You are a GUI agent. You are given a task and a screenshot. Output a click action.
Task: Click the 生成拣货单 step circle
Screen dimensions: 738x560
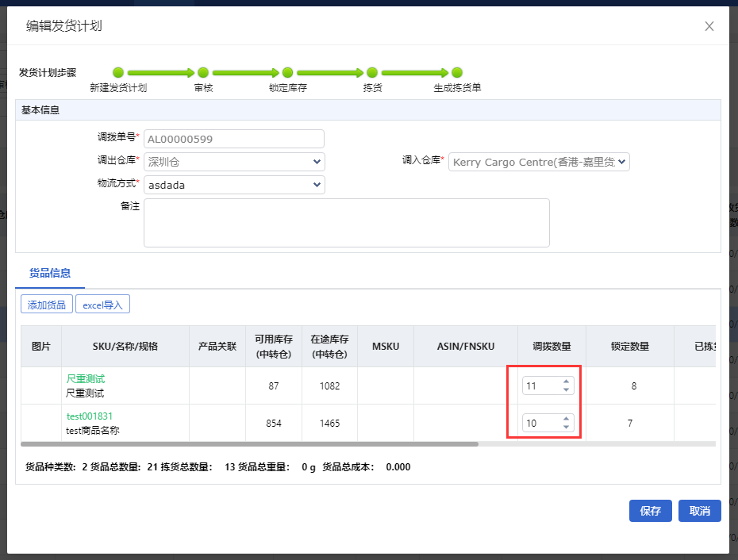(x=457, y=72)
